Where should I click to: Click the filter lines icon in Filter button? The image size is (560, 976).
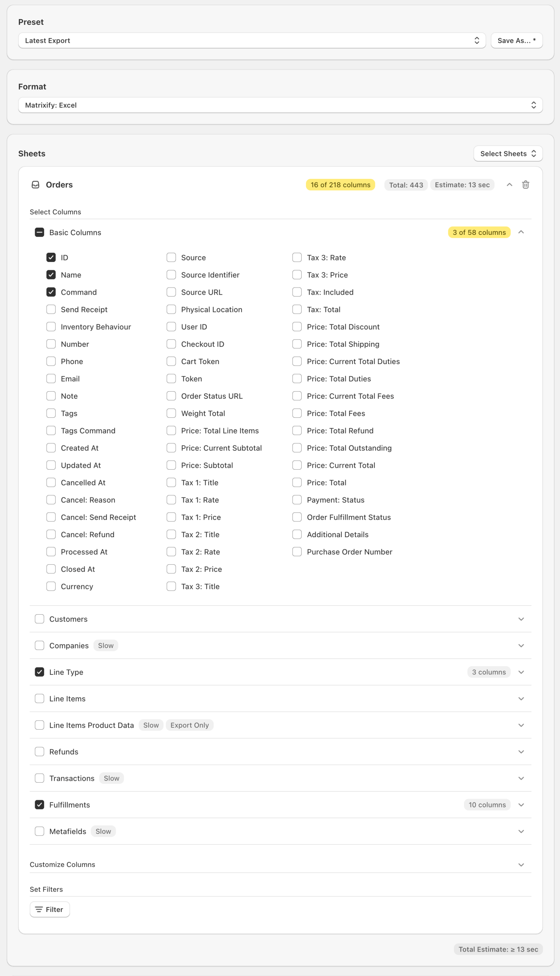[x=39, y=909]
